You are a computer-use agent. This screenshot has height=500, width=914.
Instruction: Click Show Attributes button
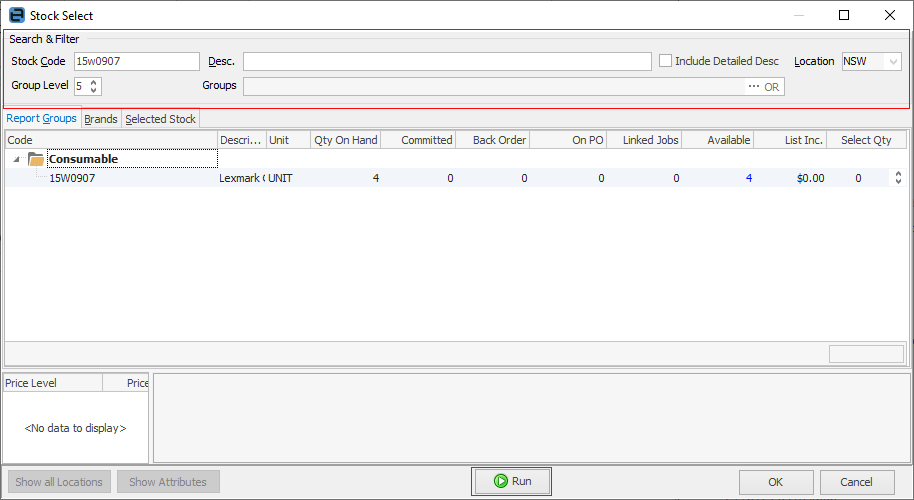pyautogui.click(x=168, y=482)
